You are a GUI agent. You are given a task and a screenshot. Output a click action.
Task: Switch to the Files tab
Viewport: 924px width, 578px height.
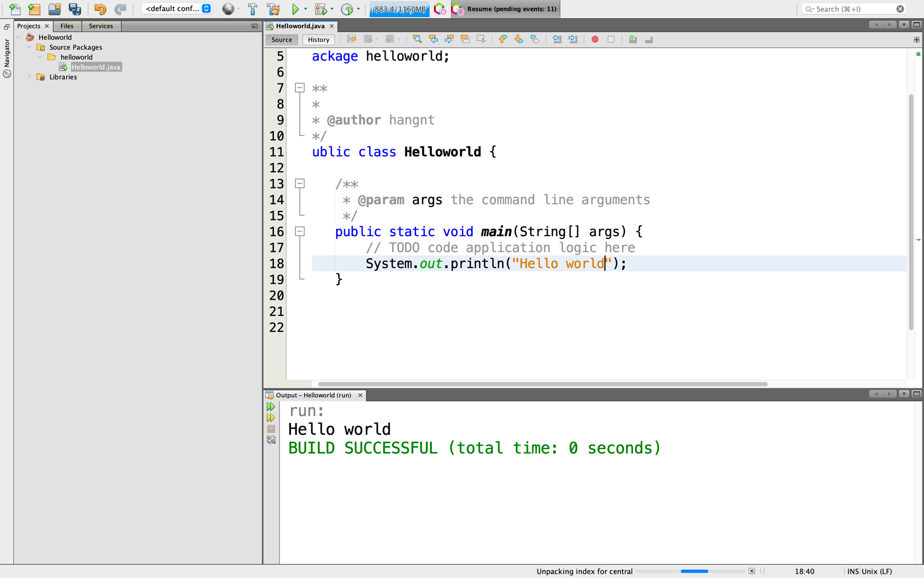(x=67, y=26)
